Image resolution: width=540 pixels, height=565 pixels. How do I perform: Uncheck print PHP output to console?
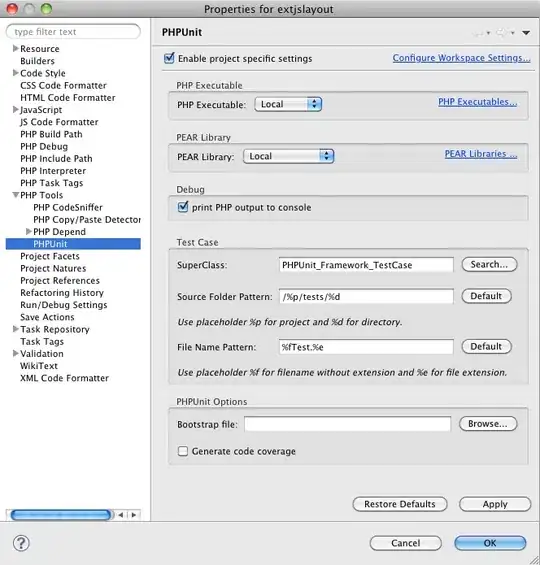click(x=183, y=207)
